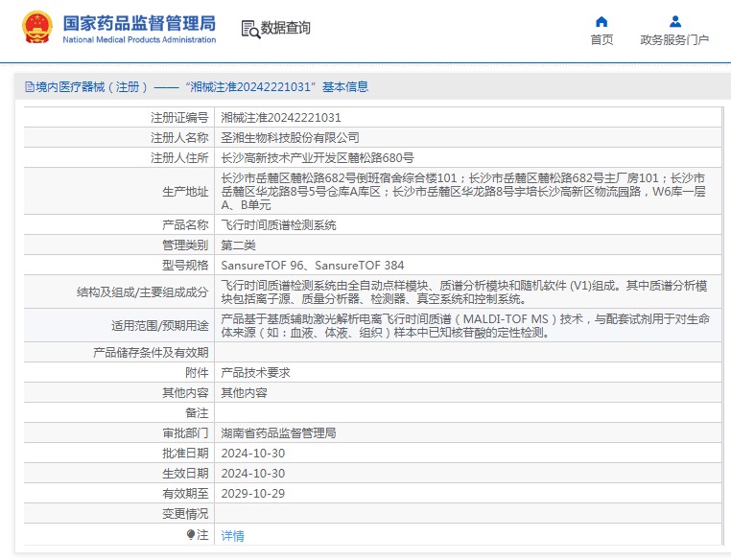Select model SansureTOF 96、SansureTOF 384
The height and width of the screenshot is (560, 731).
pos(313,265)
